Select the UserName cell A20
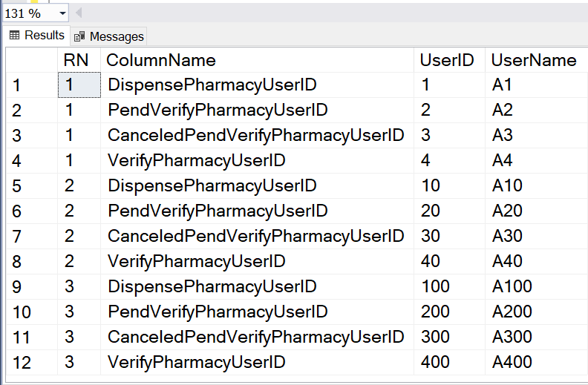 [x=507, y=211]
